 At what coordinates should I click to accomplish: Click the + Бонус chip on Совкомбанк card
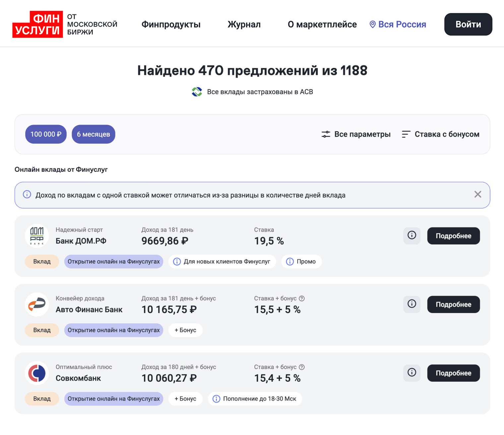185,399
